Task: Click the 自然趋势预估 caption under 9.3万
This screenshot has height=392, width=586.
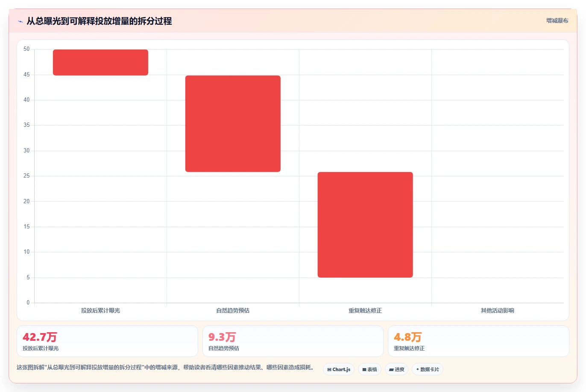Action: pos(224,348)
